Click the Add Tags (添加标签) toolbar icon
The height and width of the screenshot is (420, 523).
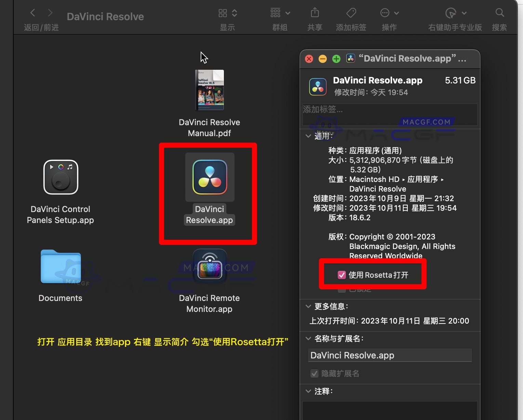pos(351,13)
